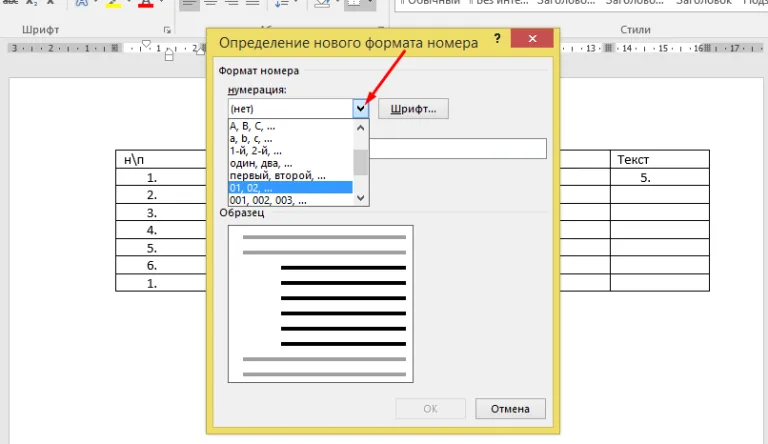Select '01, 02, ...' numbering option
Image resolution: width=768 pixels, height=444 pixels.
pos(290,188)
